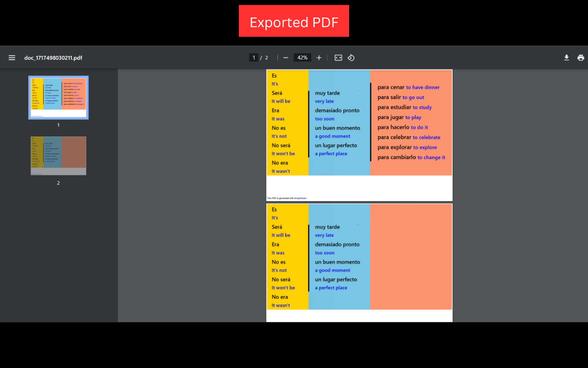Click the fit to page icon

pos(338,57)
